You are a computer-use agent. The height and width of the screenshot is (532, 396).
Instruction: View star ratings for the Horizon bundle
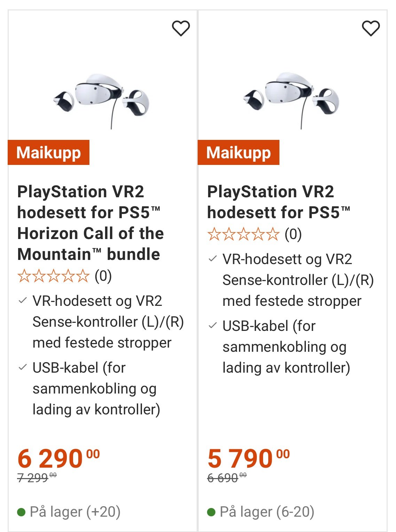tap(53, 276)
